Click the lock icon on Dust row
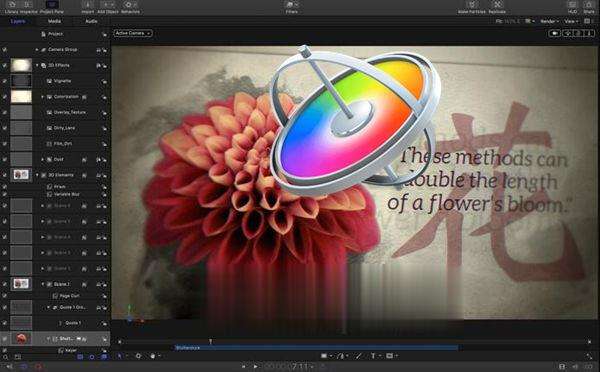 (104, 160)
